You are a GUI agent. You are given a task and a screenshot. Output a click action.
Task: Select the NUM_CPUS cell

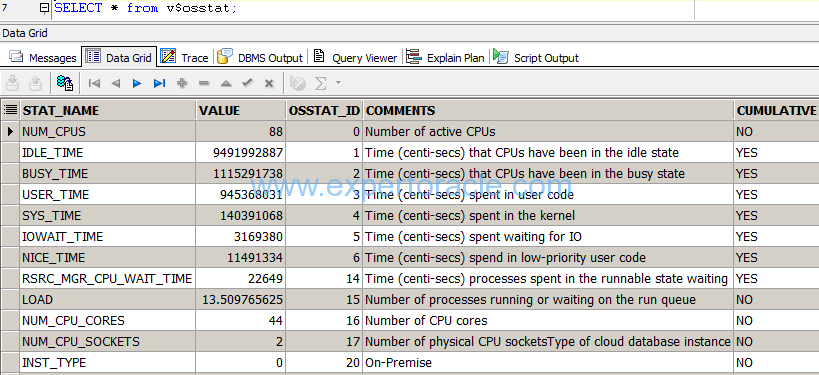(x=108, y=132)
